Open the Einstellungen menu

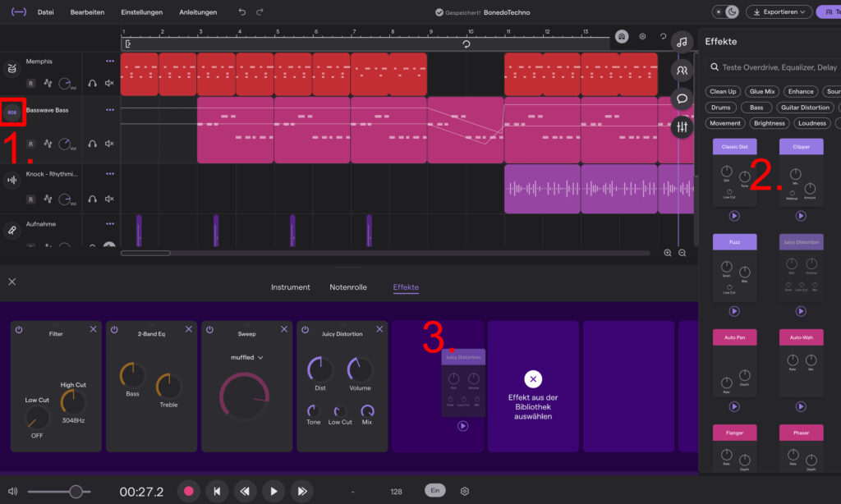[141, 11]
